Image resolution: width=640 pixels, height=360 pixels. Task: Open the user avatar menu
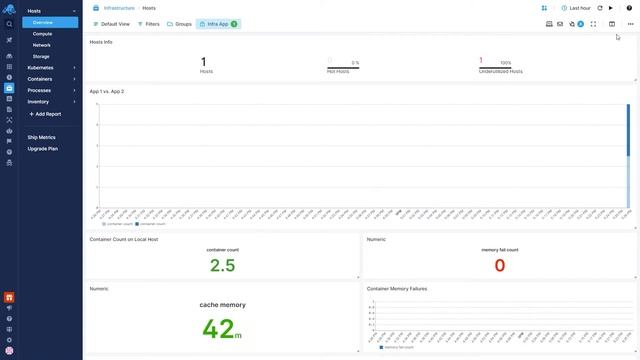9,351
